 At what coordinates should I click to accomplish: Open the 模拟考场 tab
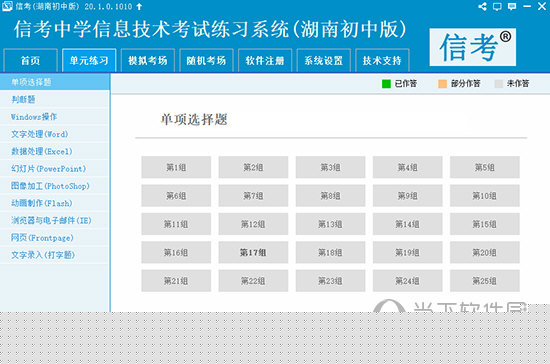click(x=148, y=60)
